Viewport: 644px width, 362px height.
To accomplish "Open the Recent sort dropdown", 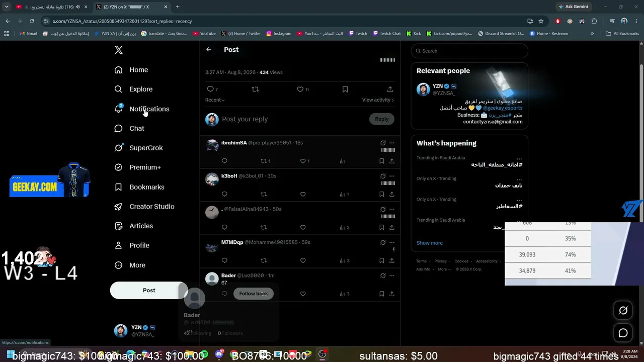I will pos(215,100).
